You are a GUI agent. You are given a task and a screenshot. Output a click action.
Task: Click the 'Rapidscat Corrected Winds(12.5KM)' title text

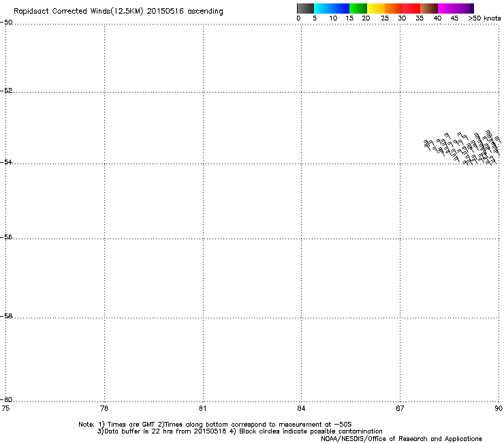point(78,12)
